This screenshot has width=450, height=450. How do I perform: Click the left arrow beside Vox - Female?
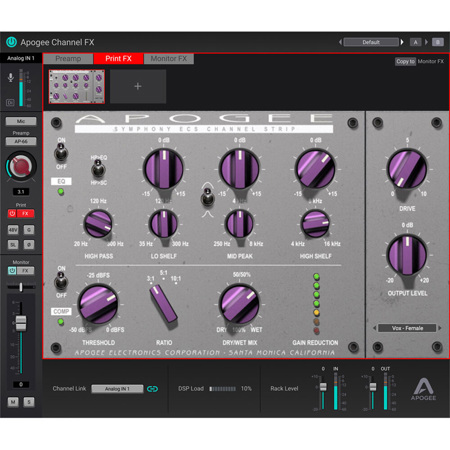tap(375, 328)
